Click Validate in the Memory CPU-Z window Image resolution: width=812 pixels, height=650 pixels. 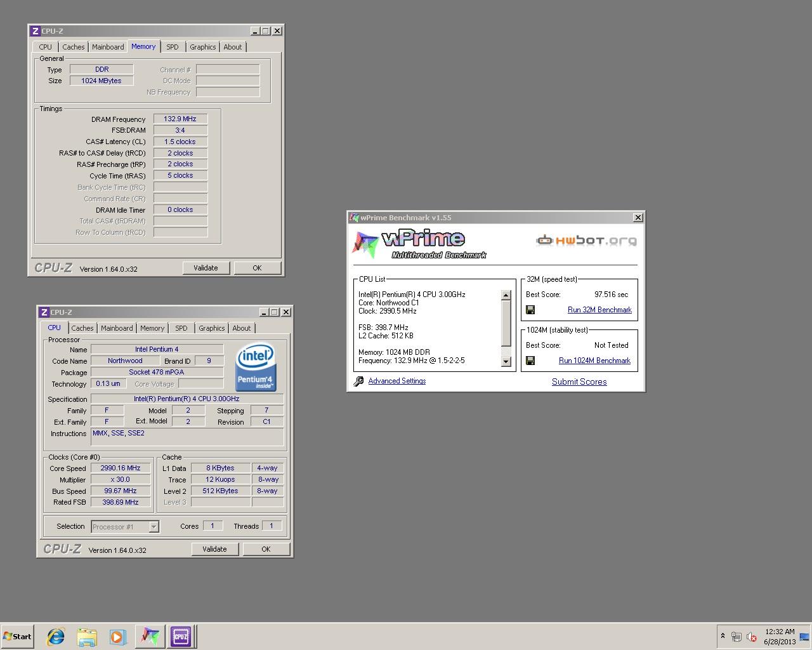tap(206, 268)
